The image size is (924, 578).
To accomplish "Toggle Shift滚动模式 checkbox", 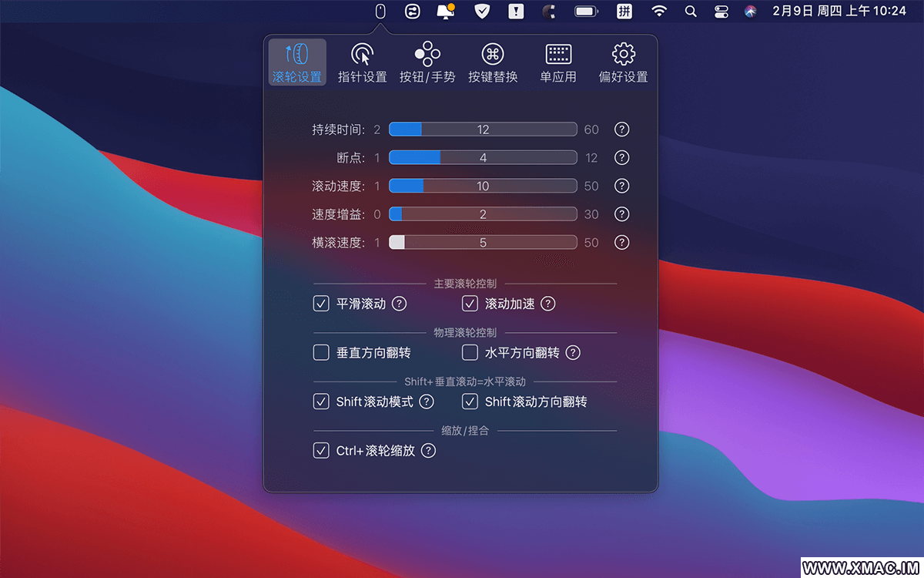I will (321, 402).
